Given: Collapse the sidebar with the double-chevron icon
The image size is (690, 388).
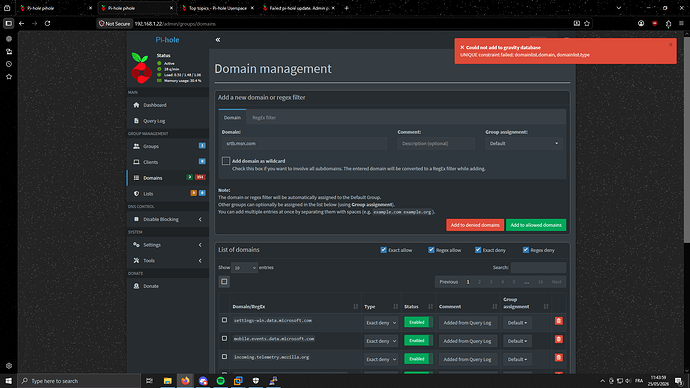Looking at the screenshot, I should pos(218,40).
